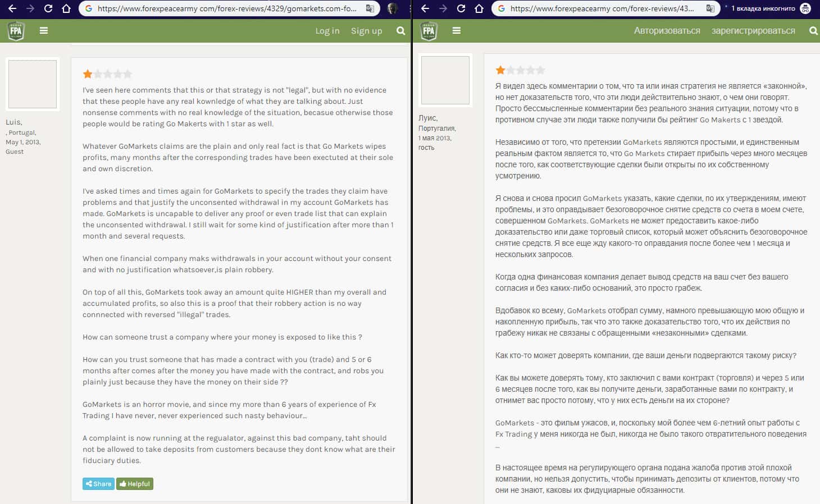Click the paragraph starting 'Когда одна финансовая компания'
The image size is (820, 504).
pyautogui.click(x=642, y=283)
